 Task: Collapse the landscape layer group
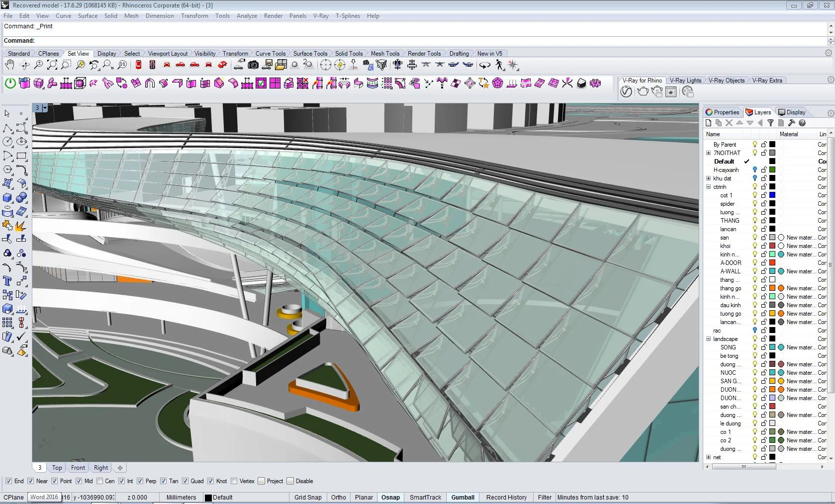pos(708,339)
